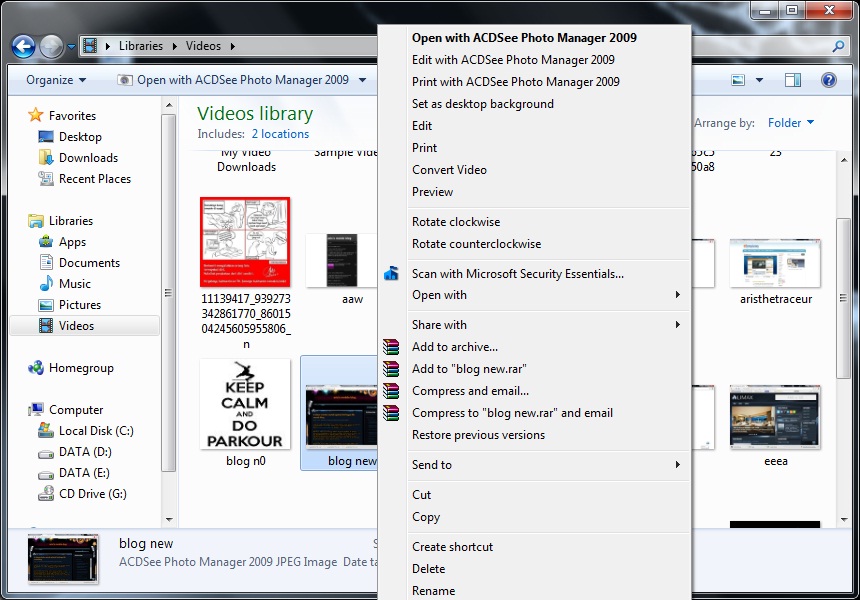Open the 2 locations link
The image size is (860, 600).
pos(280,134)
